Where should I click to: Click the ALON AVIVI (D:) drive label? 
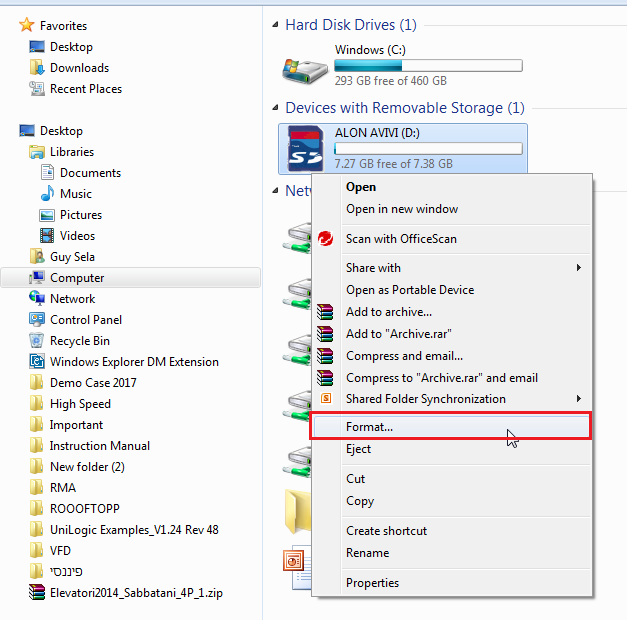(x=377, y=133)
